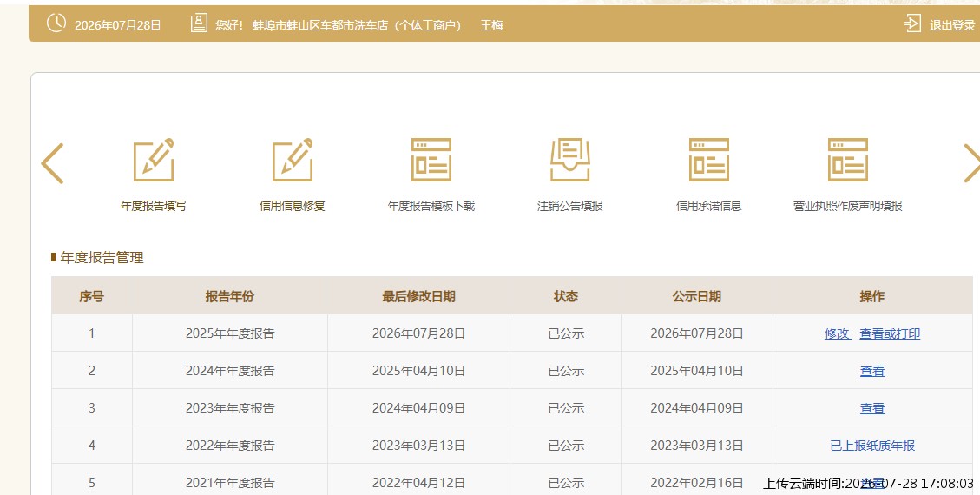Open the 注销公告填报 inbox icon
Viewport: 980px width, 495px height.
coord(570,160)
